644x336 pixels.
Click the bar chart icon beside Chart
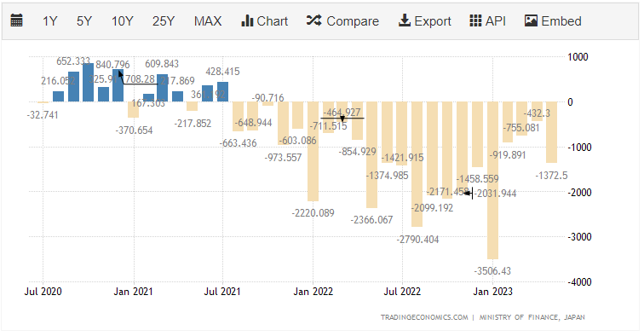[247, 20]
